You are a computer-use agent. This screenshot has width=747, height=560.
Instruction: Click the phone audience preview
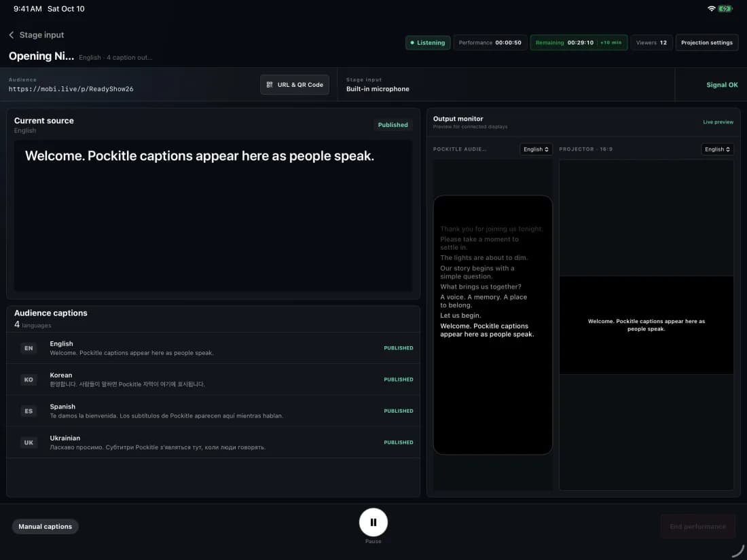(492, 324)
